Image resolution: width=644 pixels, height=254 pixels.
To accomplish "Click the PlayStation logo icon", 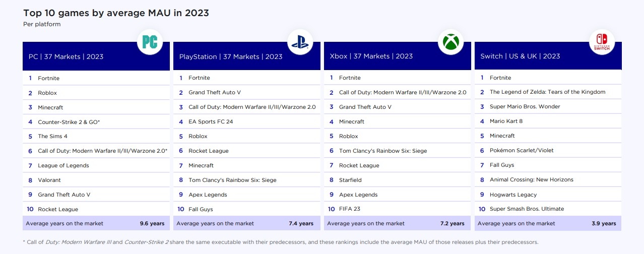I will click(300, 41).
